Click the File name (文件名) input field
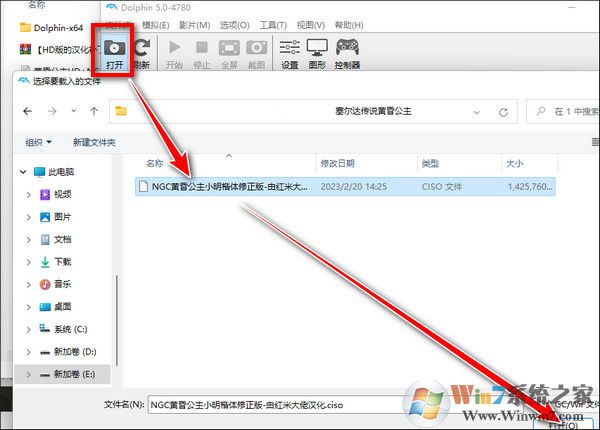The width and height of the screenshot is (600, 430). click(x=276, y=405)
